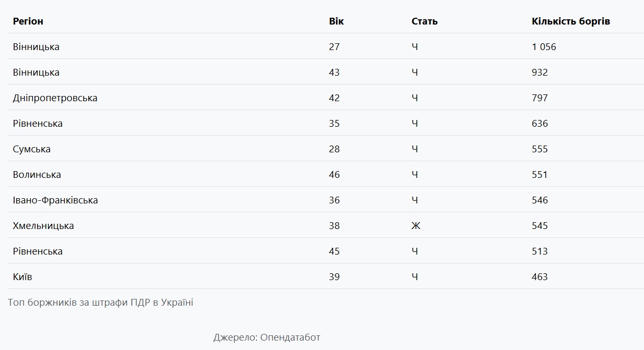
Task: Select the Ж gender cell
Action: [x=416, y=226]
